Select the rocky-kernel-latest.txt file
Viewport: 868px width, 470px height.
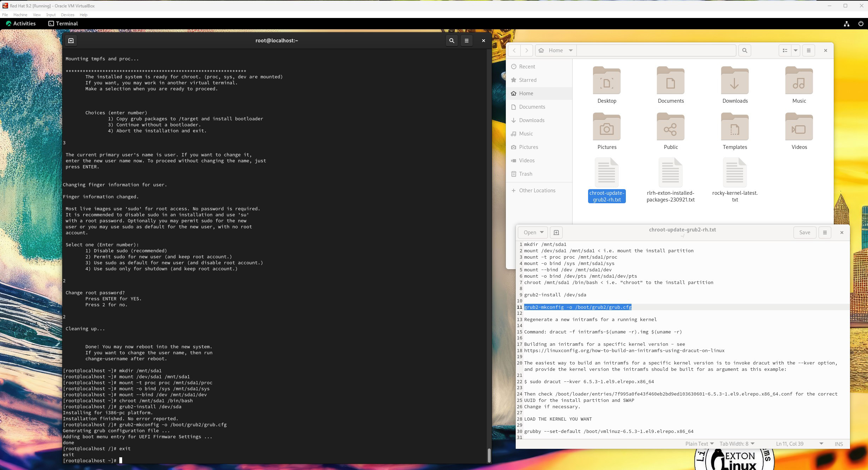735,180
